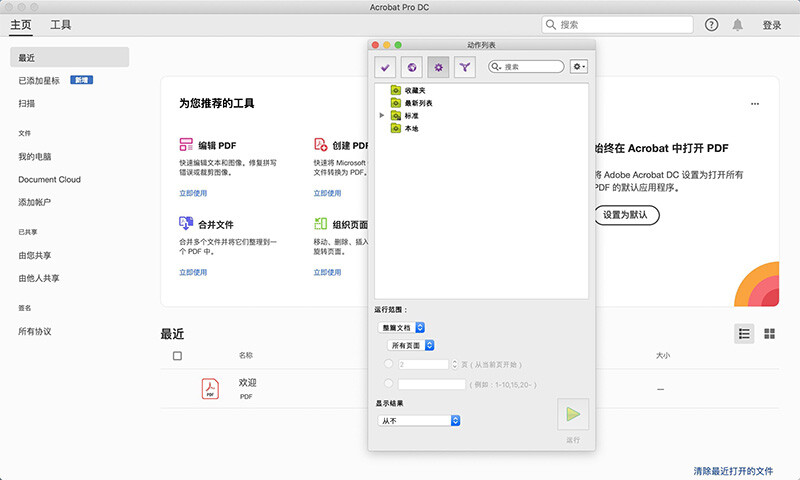Screen dimensions: 800x480
Task: Click the 合并文件 tool icon
Action: pyautogui.click(x=186, y=223)
